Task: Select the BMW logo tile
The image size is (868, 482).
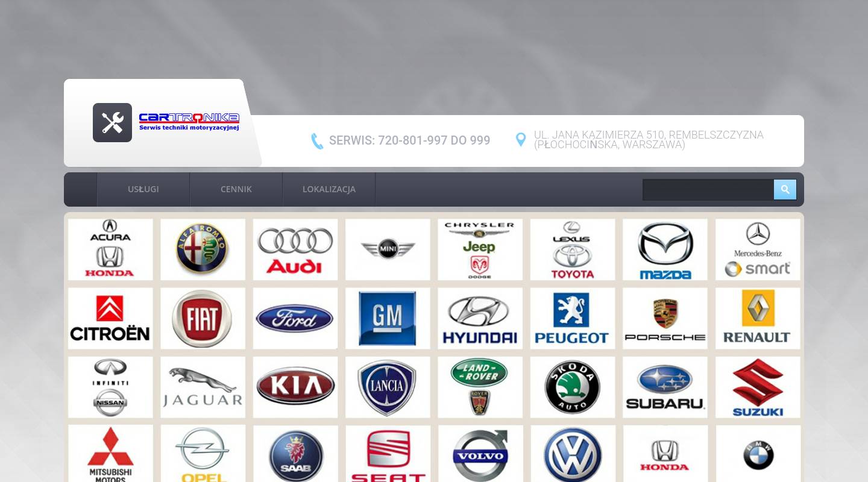Action: click(758, 454)
